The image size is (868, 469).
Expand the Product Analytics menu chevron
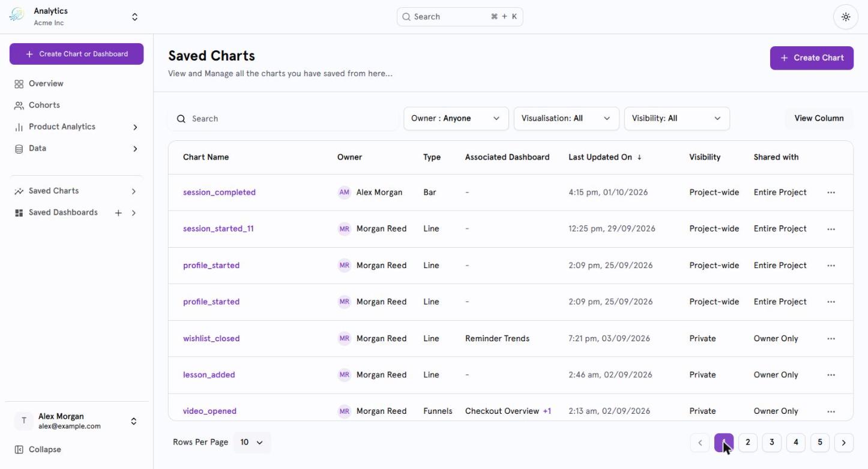135,127
